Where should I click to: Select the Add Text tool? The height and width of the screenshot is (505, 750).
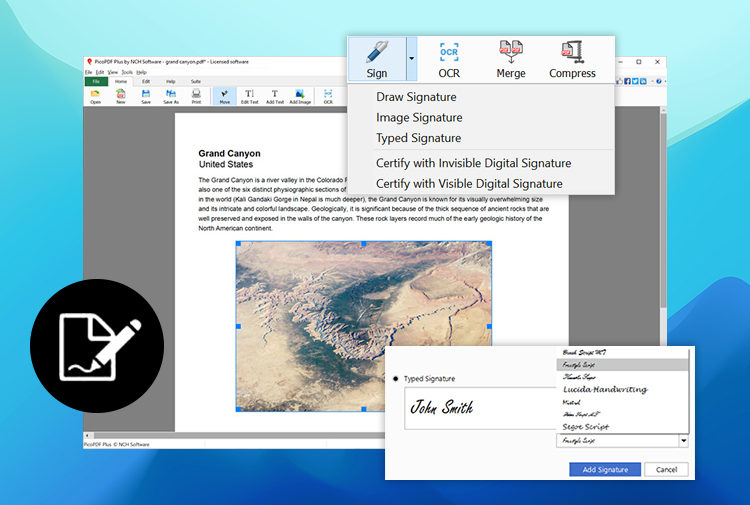point(275,96)
